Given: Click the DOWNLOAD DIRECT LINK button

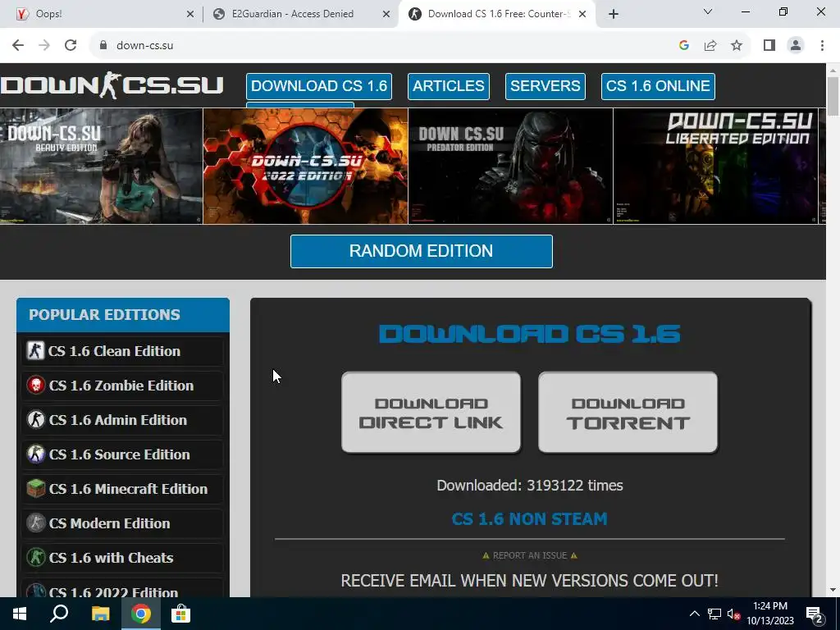Looking at the screenshot, I should [431, 413].
